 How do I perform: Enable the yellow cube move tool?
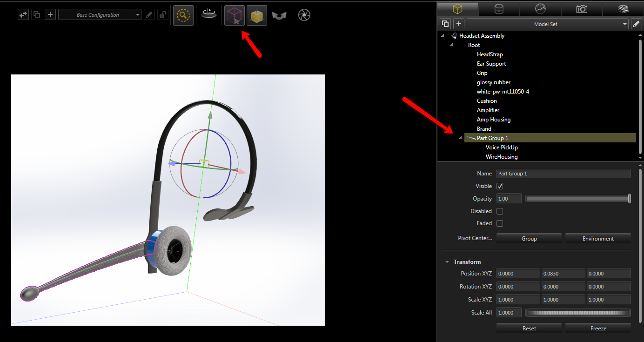257,15
